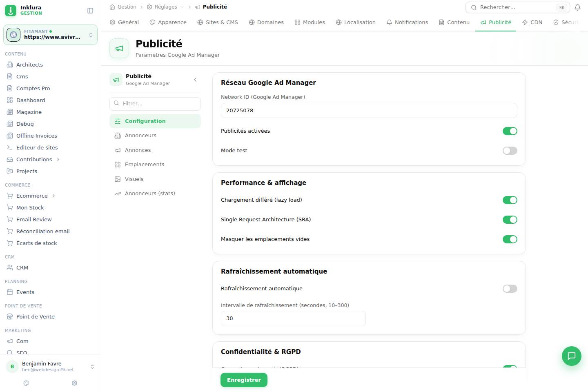588x392 pixels.
Task: Turn on Rafraîchissement automatique toggle
Action: (x=510, y=289)
